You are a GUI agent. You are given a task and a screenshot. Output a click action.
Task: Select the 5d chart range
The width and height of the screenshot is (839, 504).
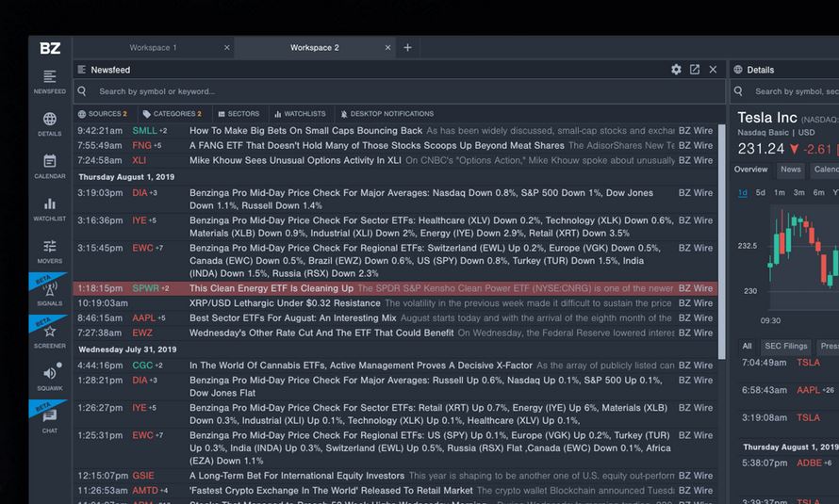click(x=761, y=192)
